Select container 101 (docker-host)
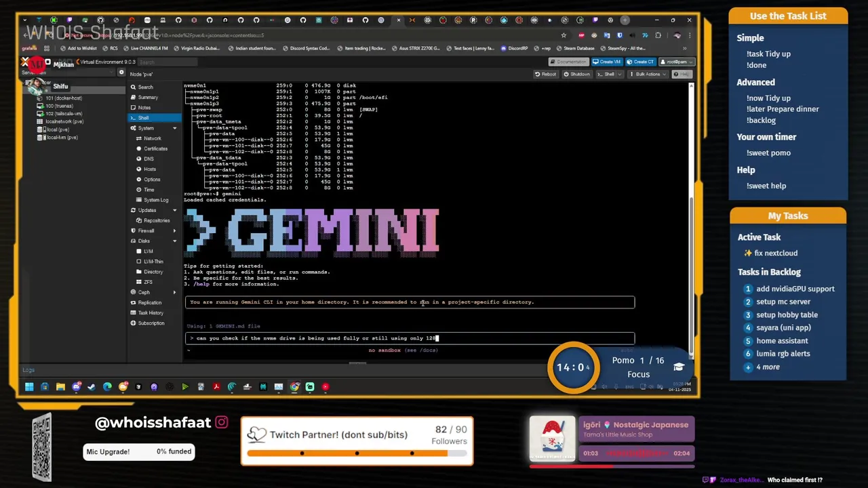868x488 pixels. point(64,98)
